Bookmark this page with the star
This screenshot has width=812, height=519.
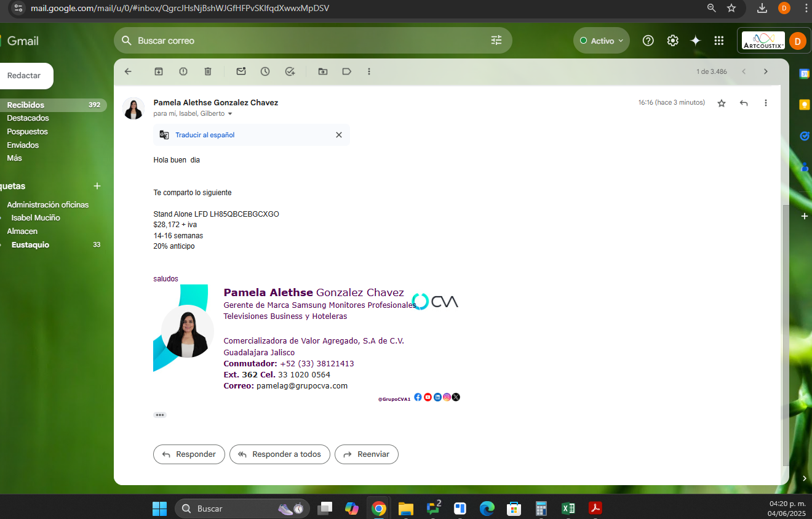(731, 8)
